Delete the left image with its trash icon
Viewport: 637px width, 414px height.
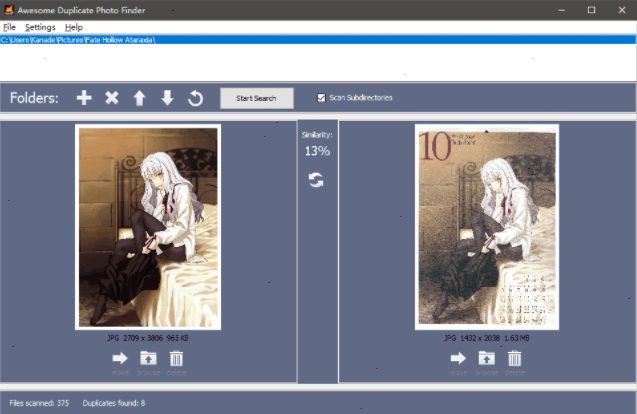coord(176,358)
